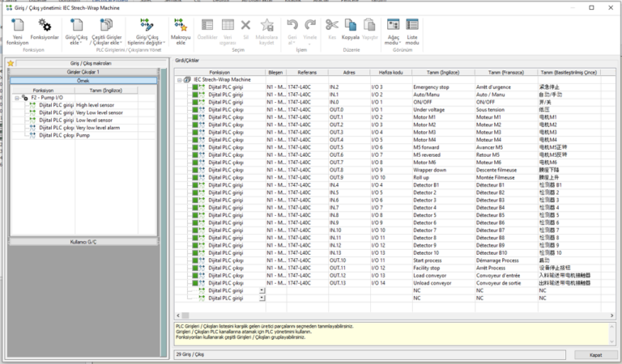Click the favorites star icon above macros panel
The image size is (622, 364).
click(10, 62)
